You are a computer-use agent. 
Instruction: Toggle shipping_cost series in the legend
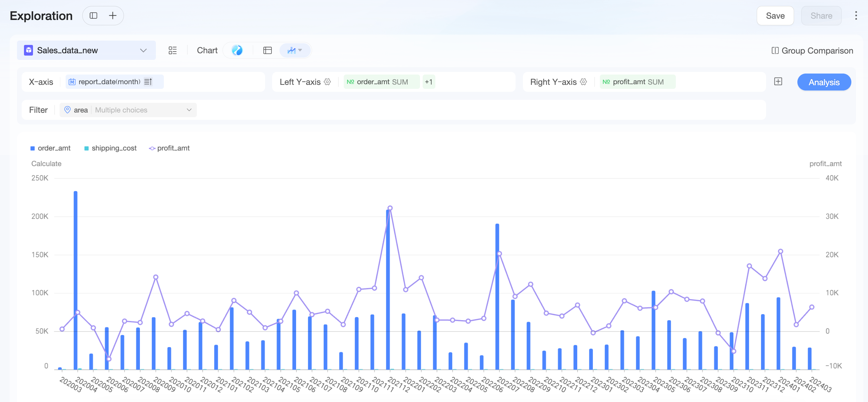pos(111,148)
